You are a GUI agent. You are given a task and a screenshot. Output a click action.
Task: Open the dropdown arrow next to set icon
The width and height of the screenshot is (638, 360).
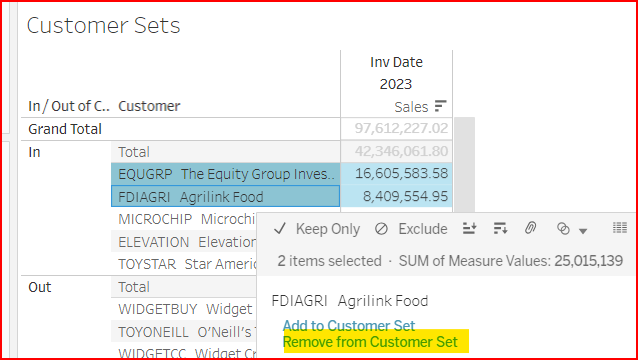[x=583, y=231]
